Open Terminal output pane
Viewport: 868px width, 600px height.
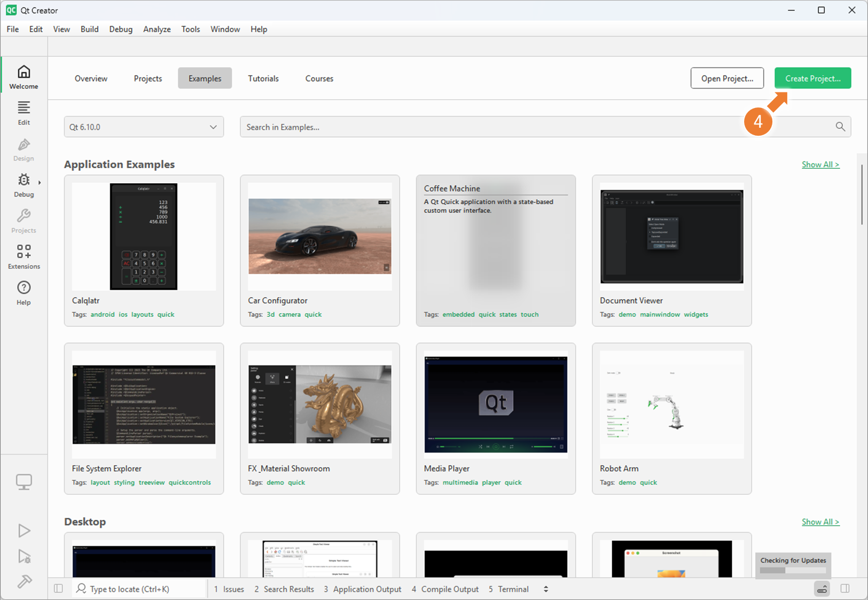pyautogui.click(x=509, y=589)
